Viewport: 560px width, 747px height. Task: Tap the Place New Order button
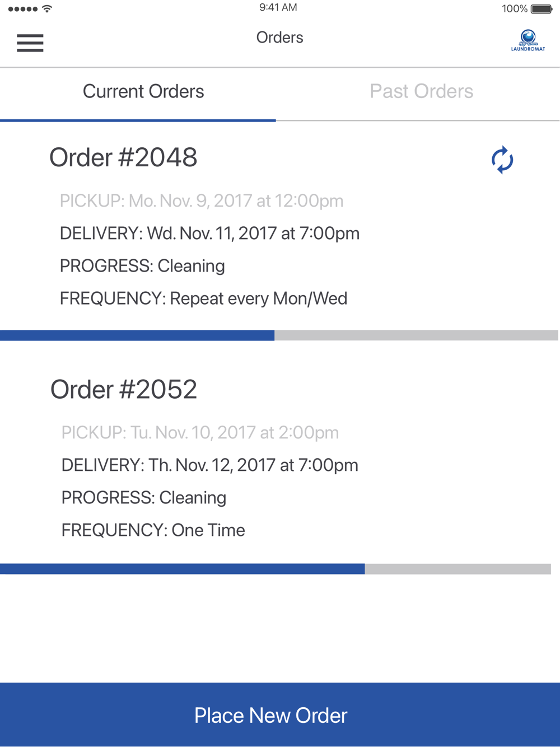pyautogui.click(x=280, y=715)
